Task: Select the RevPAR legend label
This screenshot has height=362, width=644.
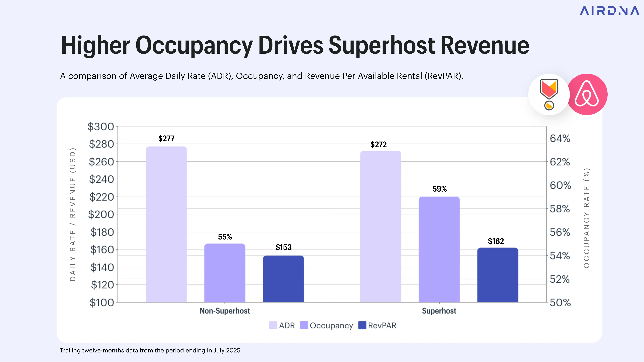Action: [382, 325]
